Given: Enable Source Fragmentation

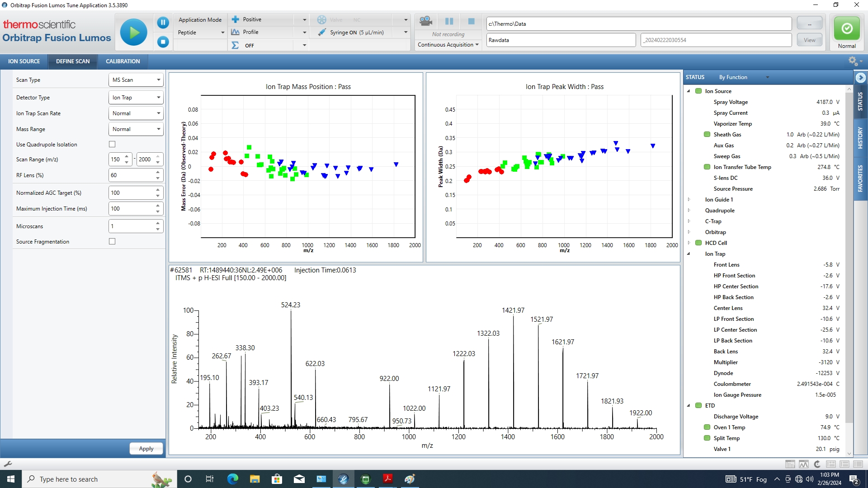Looking at the screenshot, I should click(x=112, y=241).
